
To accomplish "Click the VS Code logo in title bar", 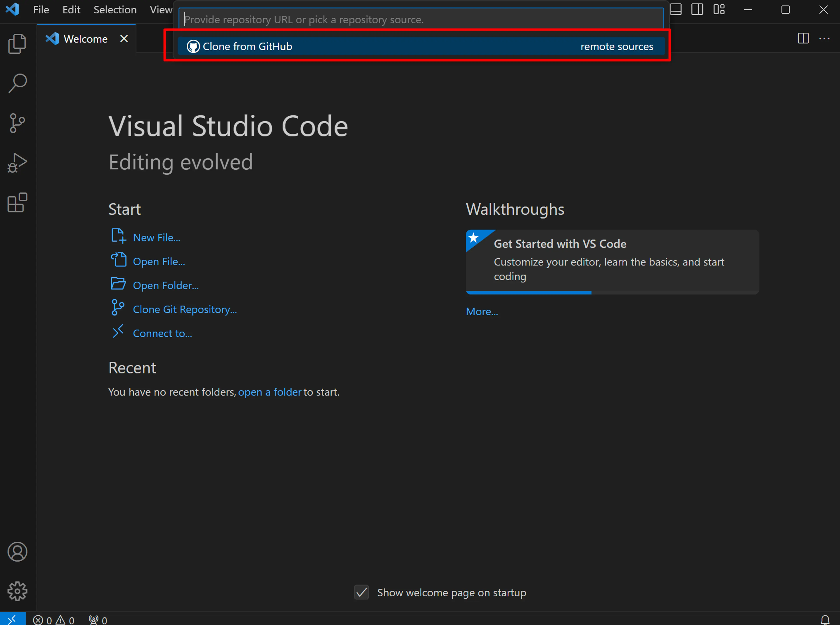I will click(x=12, y=9).
